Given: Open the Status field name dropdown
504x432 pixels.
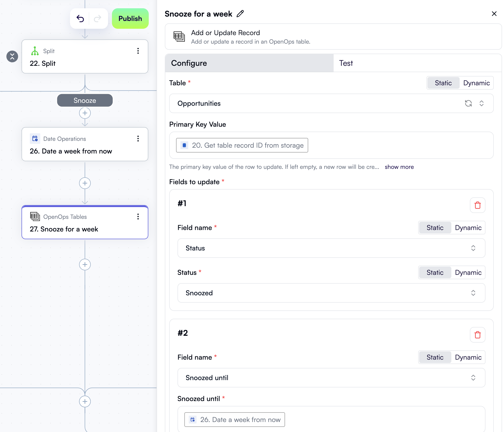Looking at the screenshot, I should (x=473, y=248).
